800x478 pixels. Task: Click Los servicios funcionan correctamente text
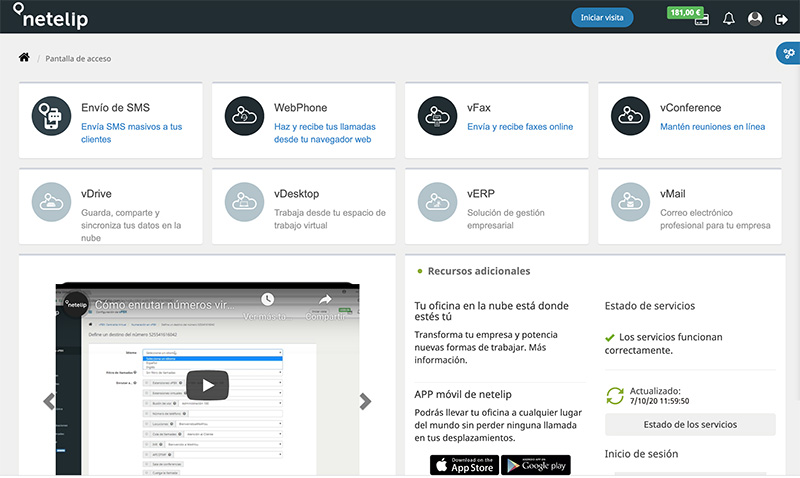pos(664,343)
